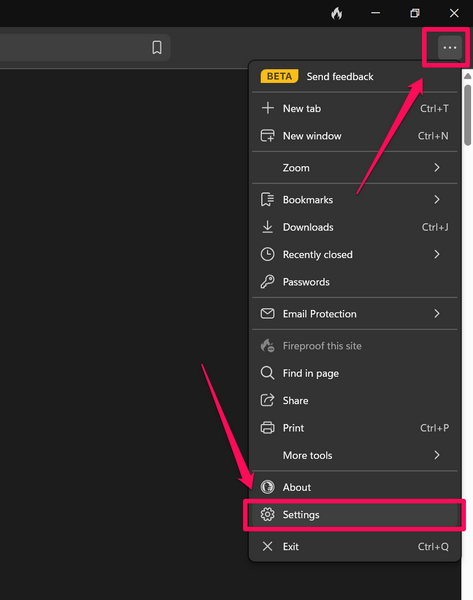Screen dimensions: 473x600
Task: Click the Settings gear icon
Action: coord(267,514)
